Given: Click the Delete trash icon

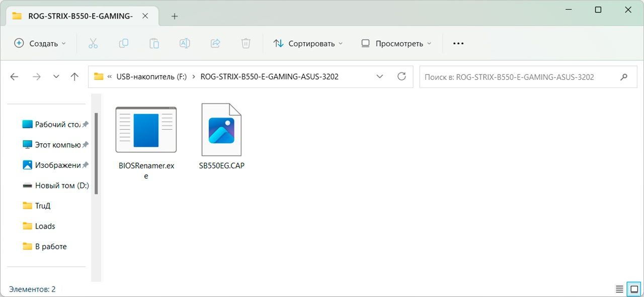Looking at the screenshot, I should pyautogui.click(x=246, y=44).
